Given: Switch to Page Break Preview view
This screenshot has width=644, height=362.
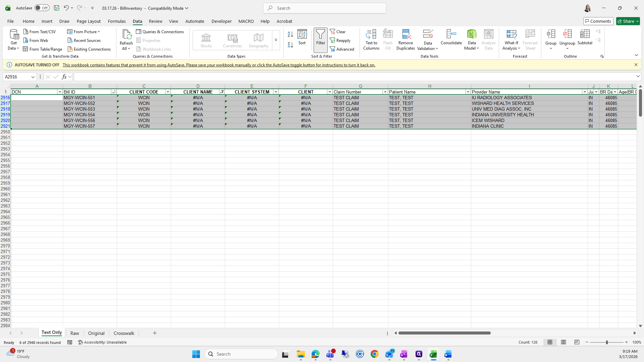Looking at the screenshot, I should click(x=577, y=342).
